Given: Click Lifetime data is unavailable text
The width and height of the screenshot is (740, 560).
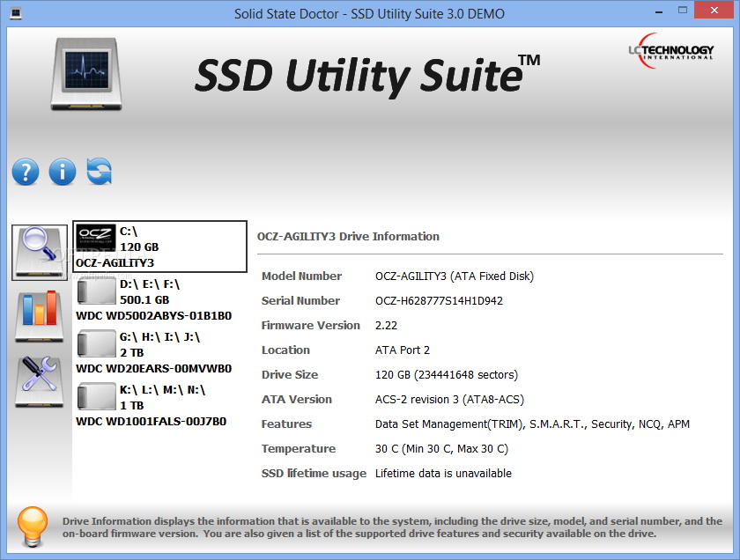Looking at the screenshot, I should [x=443, y=473].
